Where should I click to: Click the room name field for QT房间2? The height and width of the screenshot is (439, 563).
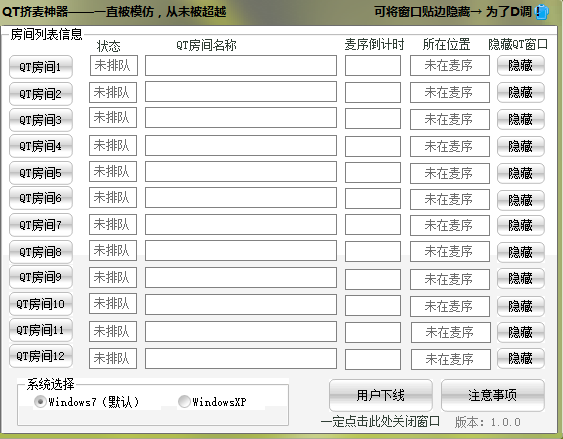[x=241, y=92]
